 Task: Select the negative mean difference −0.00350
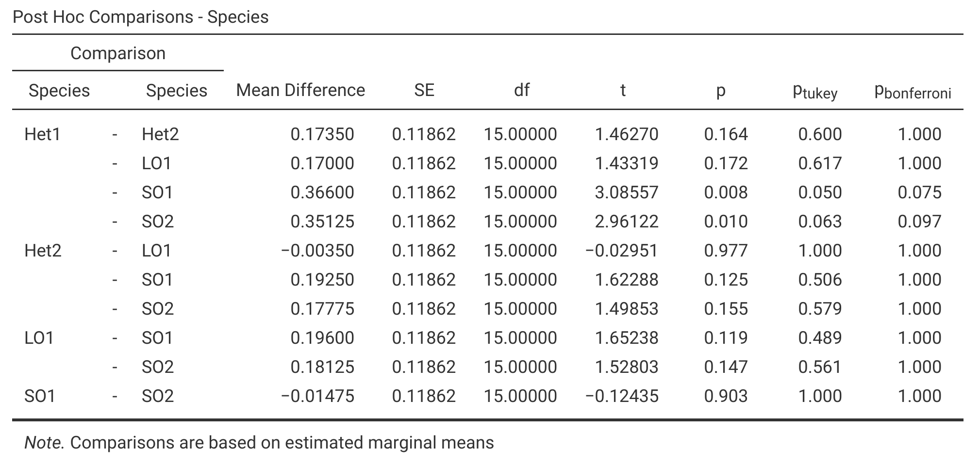click(x=317, y=251)
